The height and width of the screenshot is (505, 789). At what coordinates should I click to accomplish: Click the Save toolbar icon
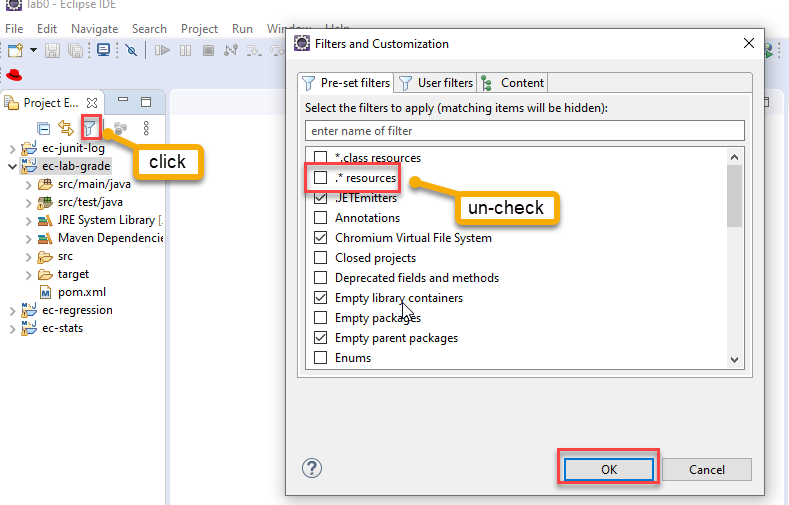point(52,50)
